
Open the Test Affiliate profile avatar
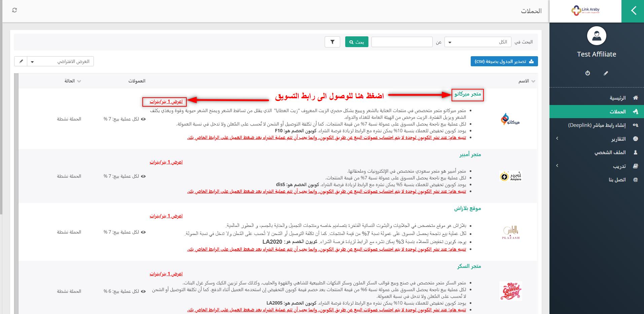(597, 36)
